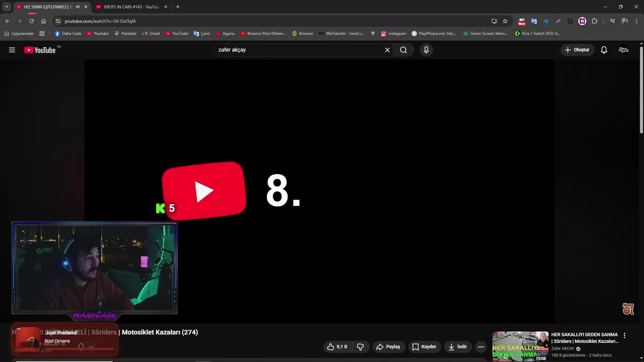The width and height of the screenshot is (644, 362).
Task: Run search using the magnifier button
Action: pyautogui.click(x=404, y=50)
